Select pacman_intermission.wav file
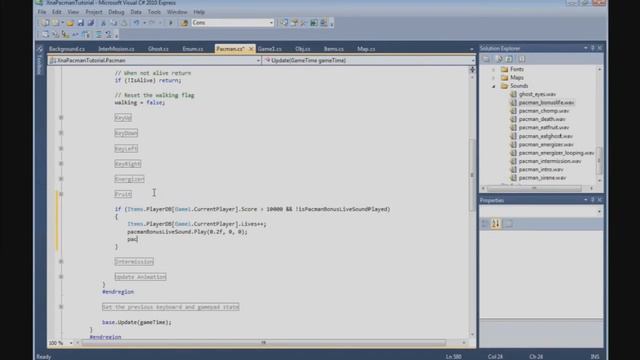640x360 pixels. click(x=550, y=161)
